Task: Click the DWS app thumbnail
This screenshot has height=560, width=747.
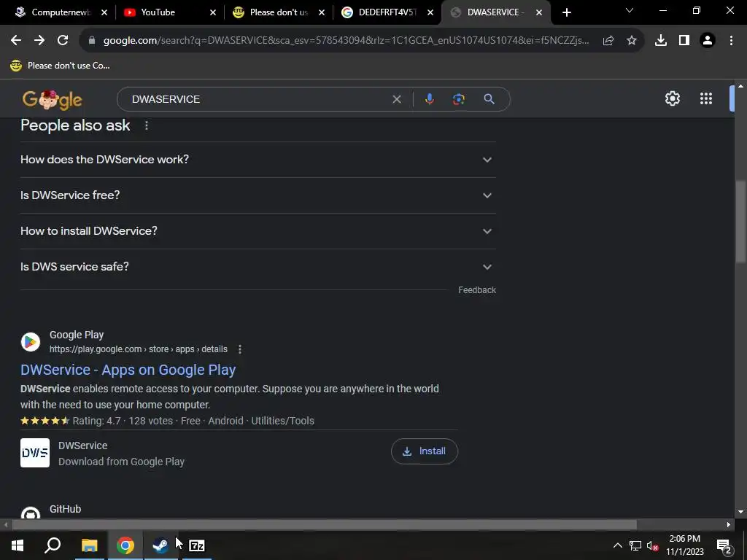Action: pos(35,453)
